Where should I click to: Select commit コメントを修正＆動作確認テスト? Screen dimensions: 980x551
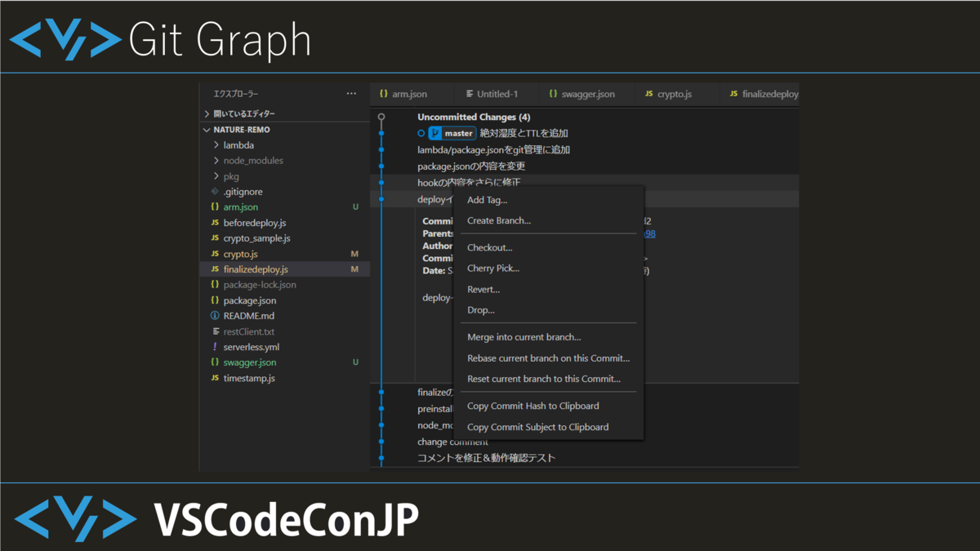[x=486, y=458]
